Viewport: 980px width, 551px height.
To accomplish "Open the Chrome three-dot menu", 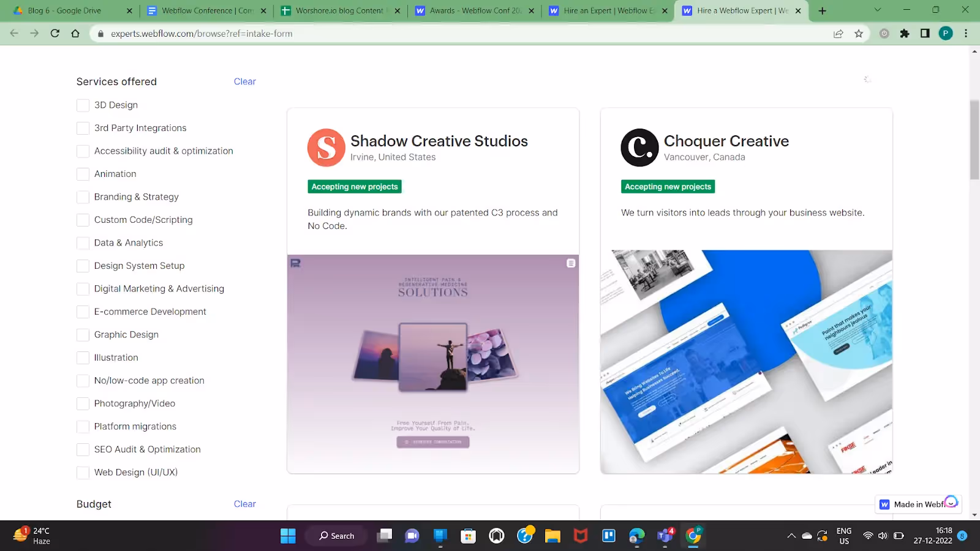I will [x=966, y=34].
